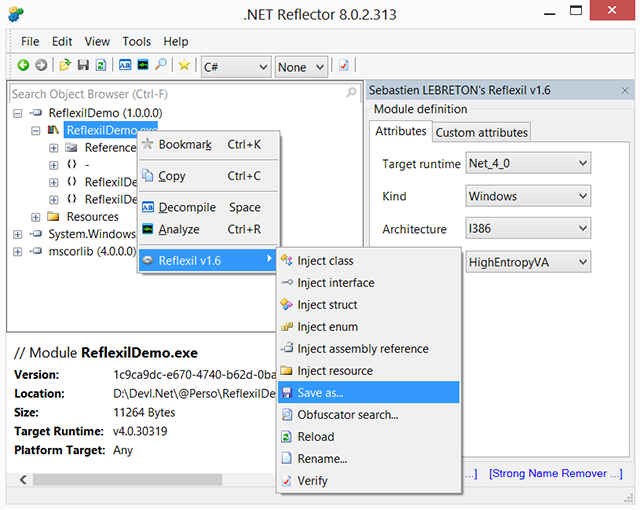Choose Analyze from the context menu
The image size is (640, 510).
coord(209,229)
